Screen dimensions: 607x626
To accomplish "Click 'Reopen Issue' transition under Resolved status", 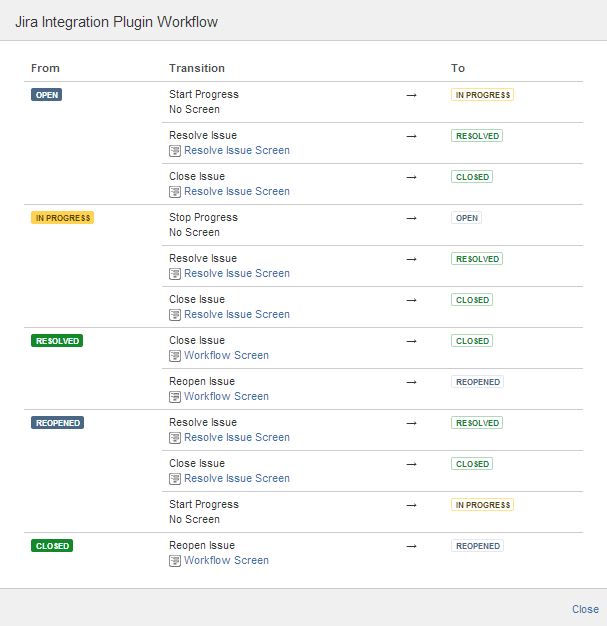I will coord(202,381).
